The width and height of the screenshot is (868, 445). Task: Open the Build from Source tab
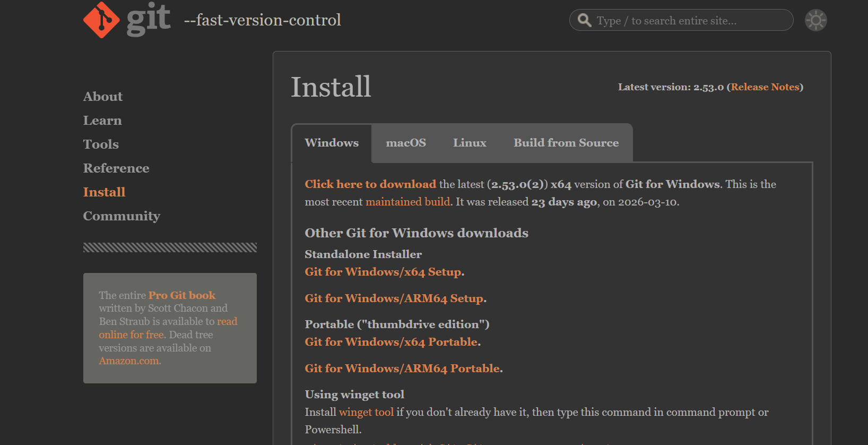tap(566, 143)
